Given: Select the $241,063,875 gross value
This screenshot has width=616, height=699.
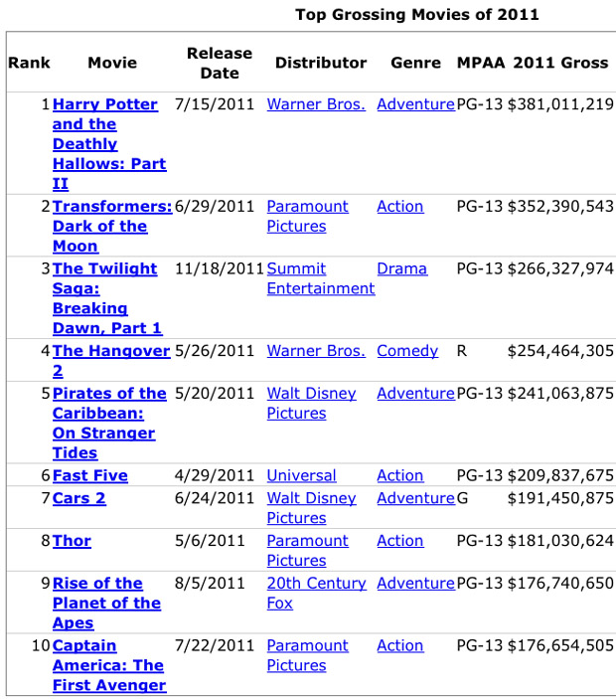Looking at the screenshot, I should click(560, 394).
